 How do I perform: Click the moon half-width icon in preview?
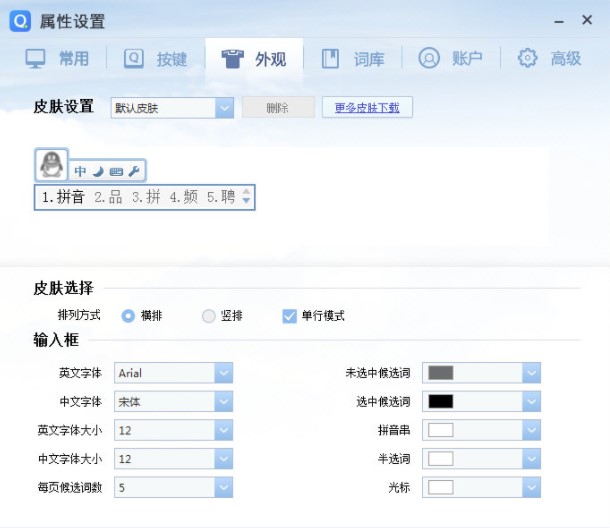(x=98, y=171)
